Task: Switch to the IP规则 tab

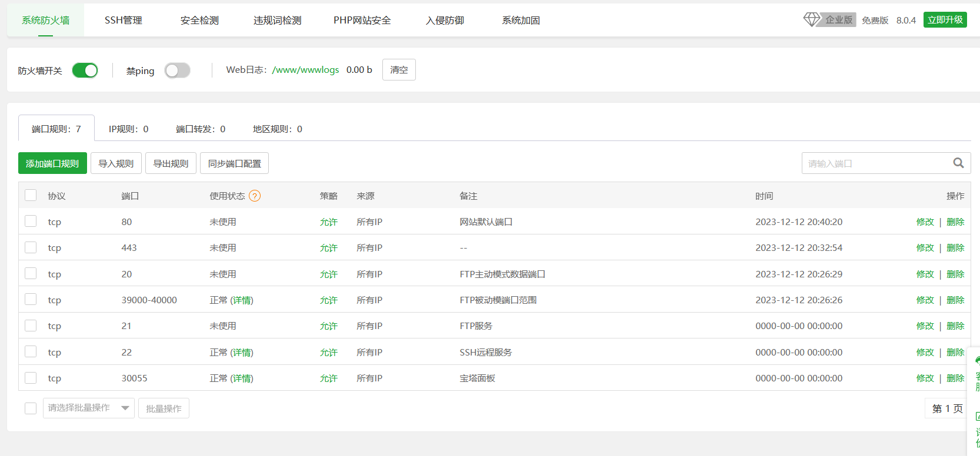Action: point(128,129)
